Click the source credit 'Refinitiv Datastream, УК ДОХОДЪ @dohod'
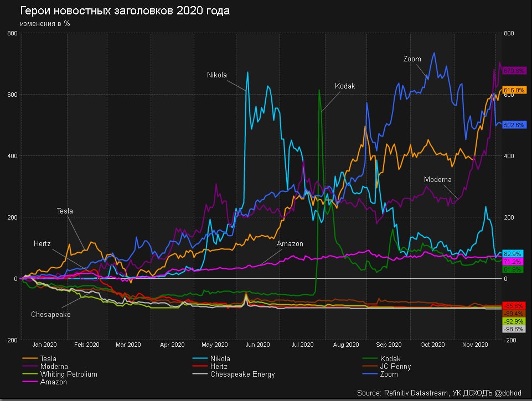The width and height of the screenshot is (532, 401). [x=453, y=393]
